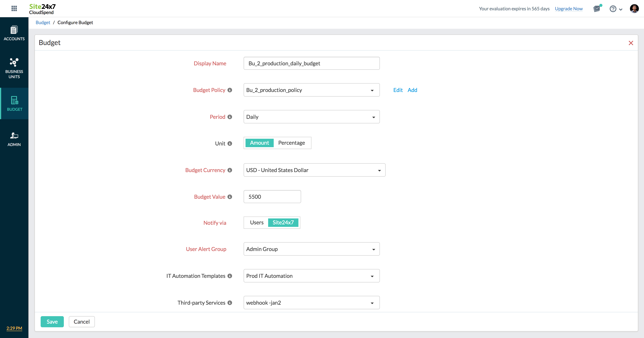This screenshot has height=338, width=644.
Task: Open the Budget Currency dropdown
Action: point(314,170)
